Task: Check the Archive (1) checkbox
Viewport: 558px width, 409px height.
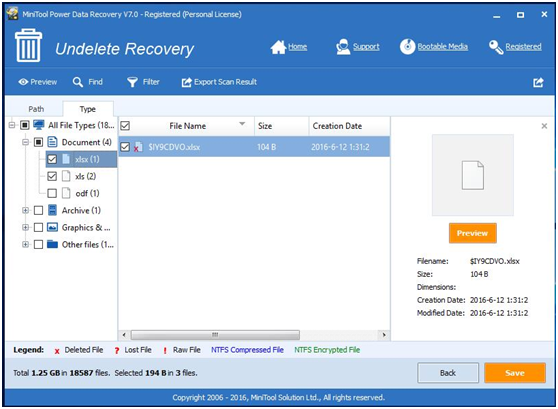Action: click(x=38, y=210)
